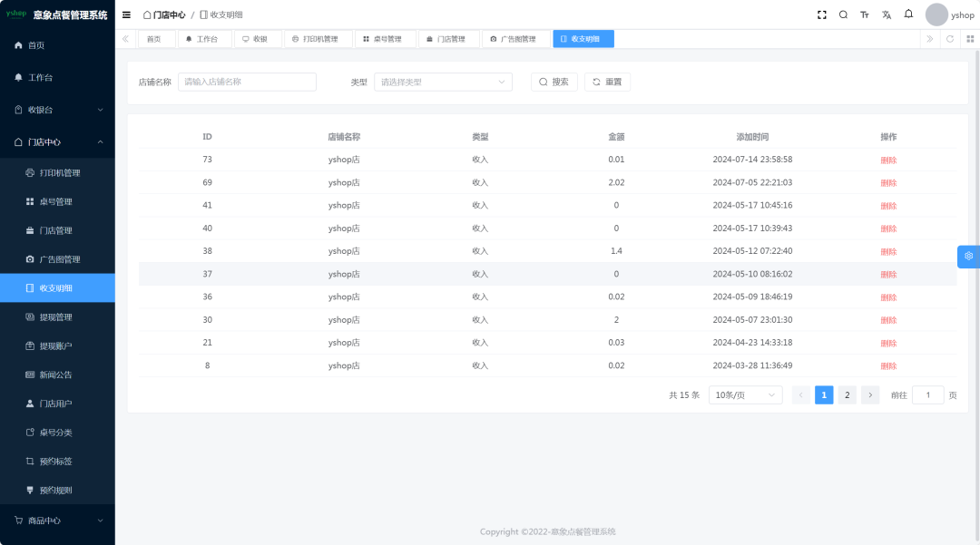Click the 重置 button
The width and height of the screenshot is (980, 545).
607,83
